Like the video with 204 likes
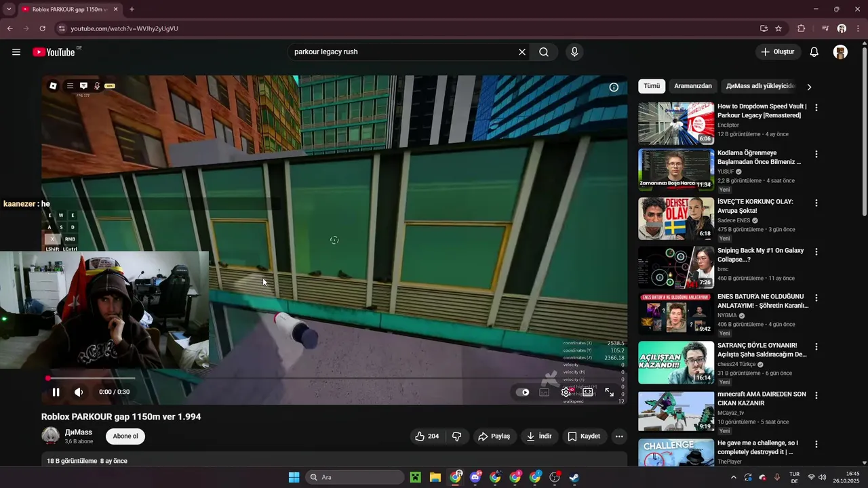868x488 pixels. pos(427,436)
